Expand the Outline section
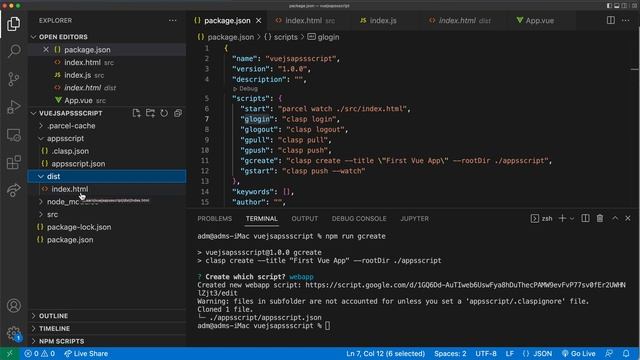 [107, 316]
